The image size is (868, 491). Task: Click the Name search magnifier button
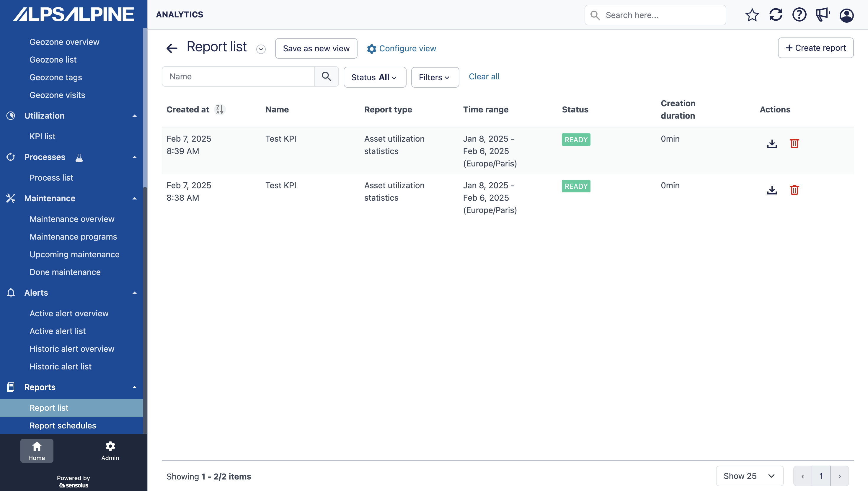[326, 76]
